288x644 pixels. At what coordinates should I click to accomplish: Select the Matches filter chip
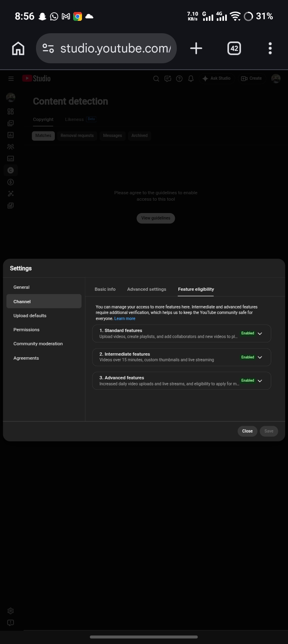click(x=43, y=136)
